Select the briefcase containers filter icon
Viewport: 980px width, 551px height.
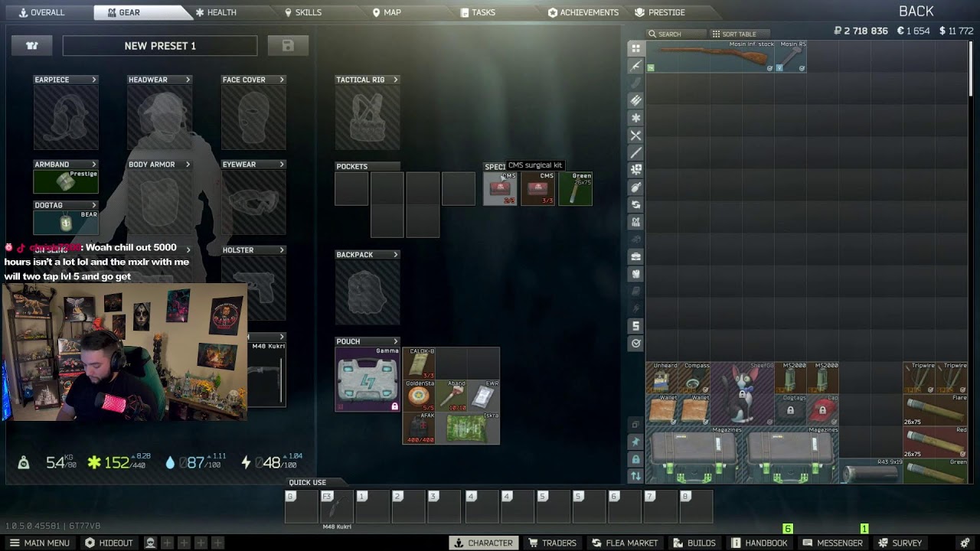[x=635, y=256]
